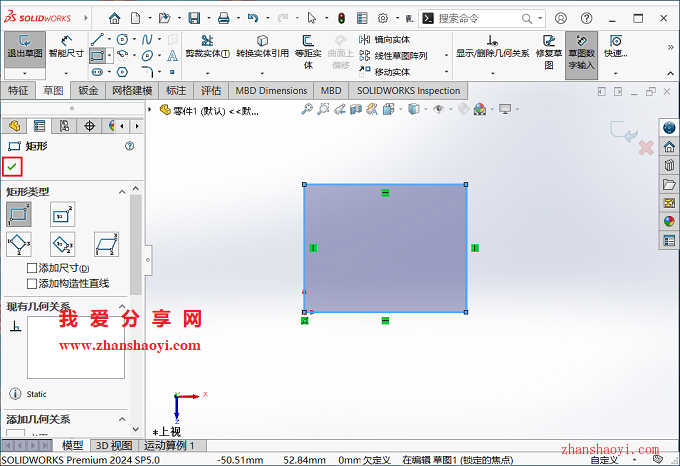Click Move Entities (移动实体) button
Image resolution: width=680 pixels, height=466 pixels.
point(391,72)
